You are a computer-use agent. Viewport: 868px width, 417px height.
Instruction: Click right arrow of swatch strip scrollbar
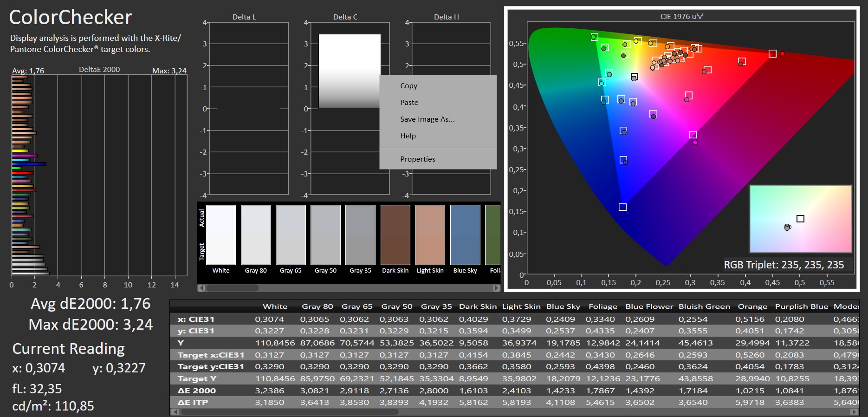point(496,288)
